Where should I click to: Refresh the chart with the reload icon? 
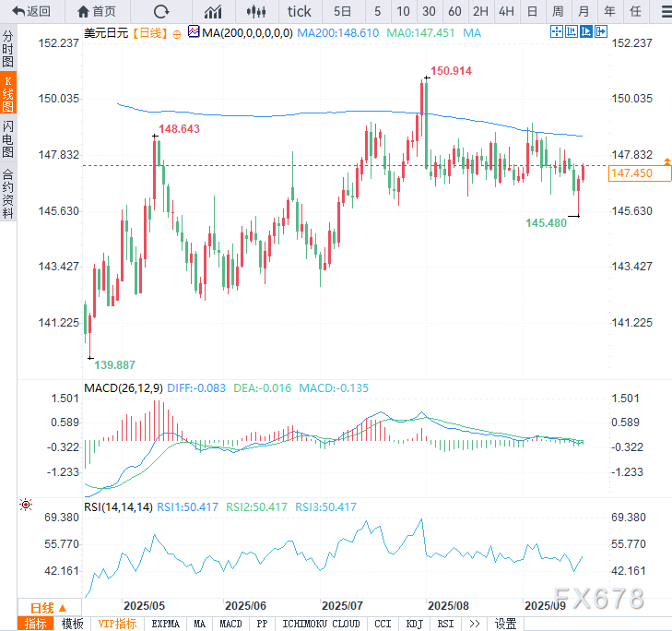pyautogui.click(x=161, y=11)
